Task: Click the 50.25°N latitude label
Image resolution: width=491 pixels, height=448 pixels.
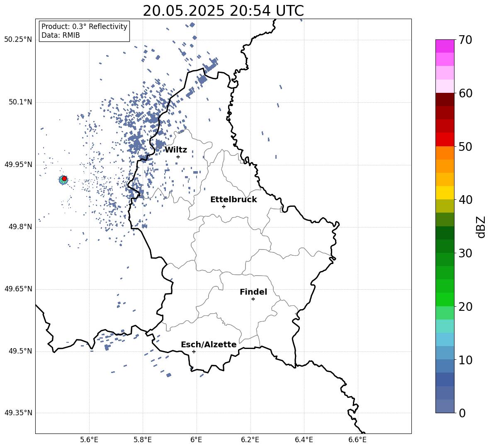Action: [x=18, y=40]
